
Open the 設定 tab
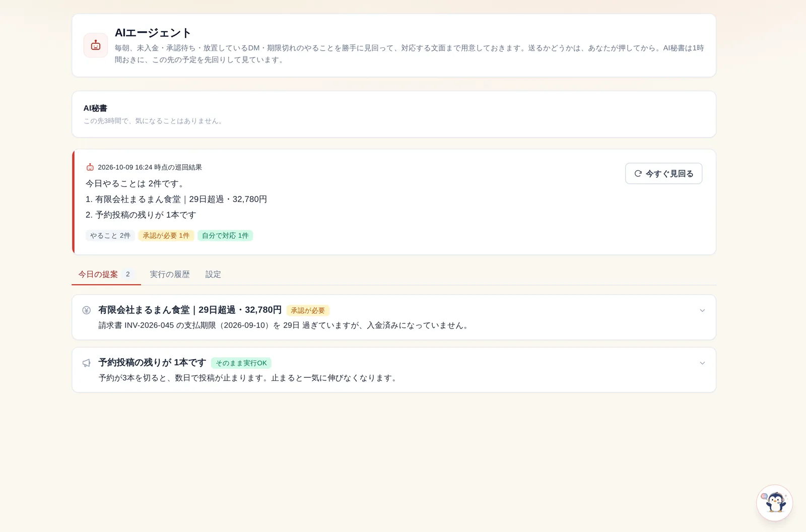pos(213,275)
